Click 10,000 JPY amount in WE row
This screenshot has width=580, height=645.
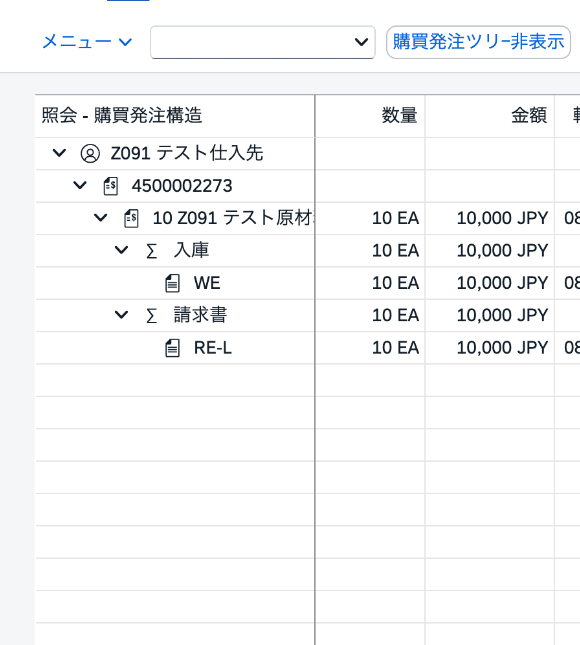coord(502,283)
